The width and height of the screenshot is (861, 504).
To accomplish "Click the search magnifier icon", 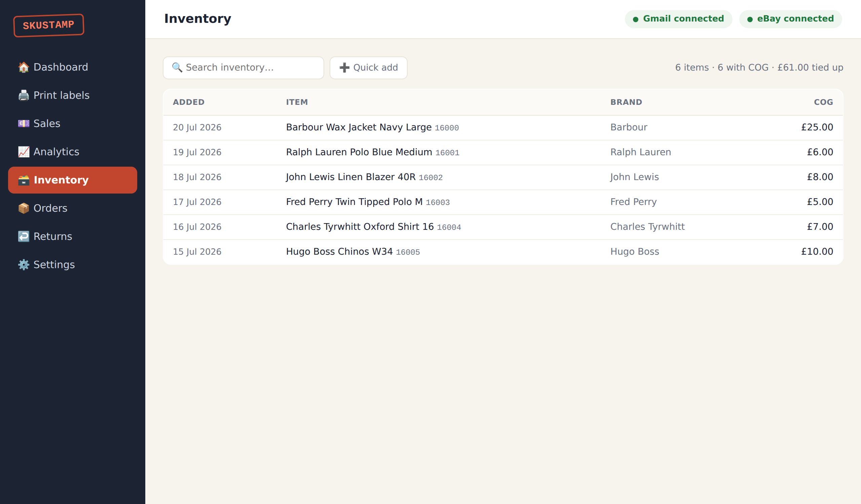I will pyautogui.click(x=177, y=68).
